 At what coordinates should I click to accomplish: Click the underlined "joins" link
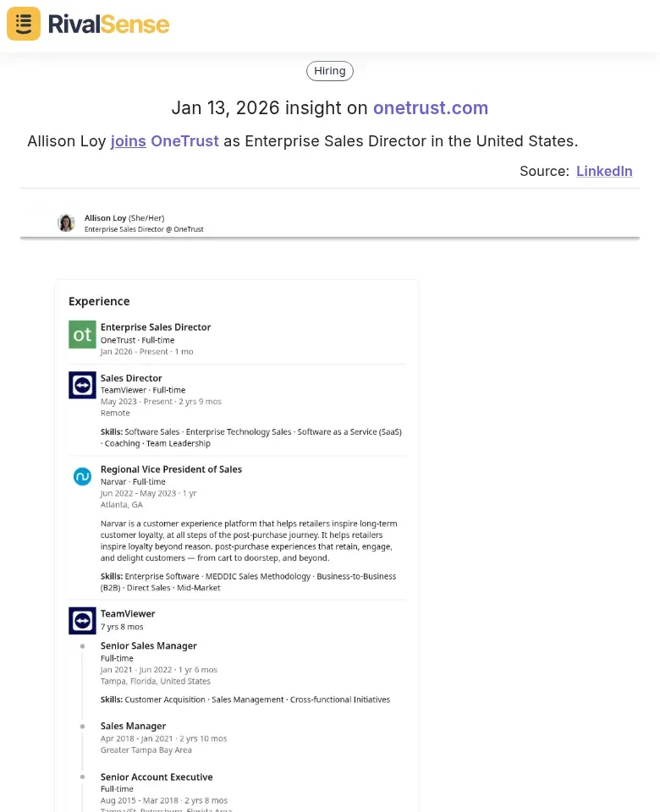128,140
